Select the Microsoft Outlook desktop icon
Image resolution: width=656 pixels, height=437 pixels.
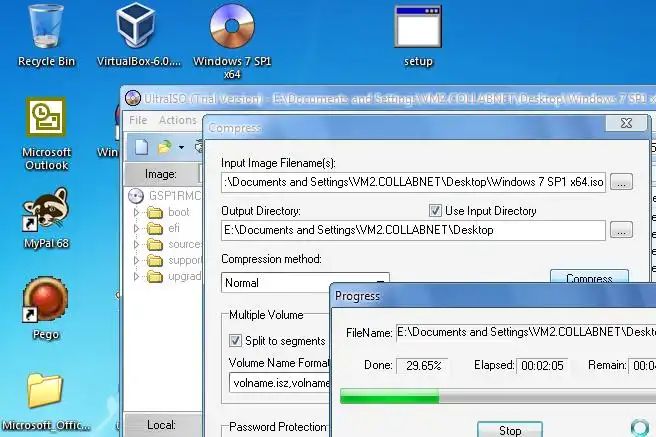point(46,134)
